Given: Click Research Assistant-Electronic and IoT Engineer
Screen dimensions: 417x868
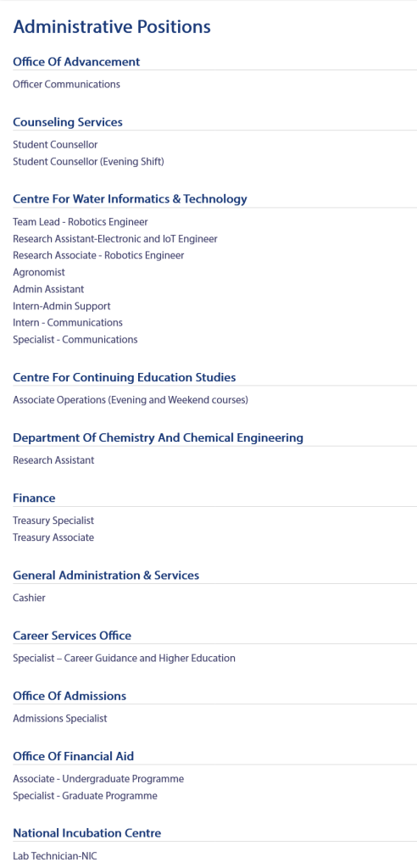Looking at the screenshot, I should (x=115, y=238).
